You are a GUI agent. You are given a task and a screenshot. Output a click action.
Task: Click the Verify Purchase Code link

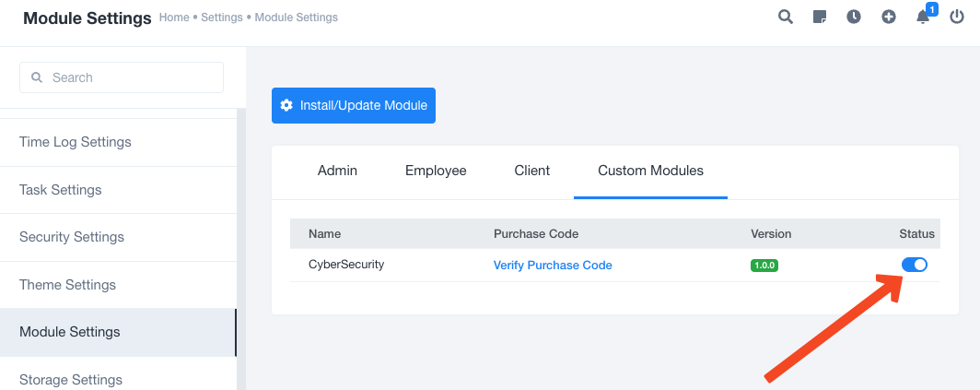(553, 266)
